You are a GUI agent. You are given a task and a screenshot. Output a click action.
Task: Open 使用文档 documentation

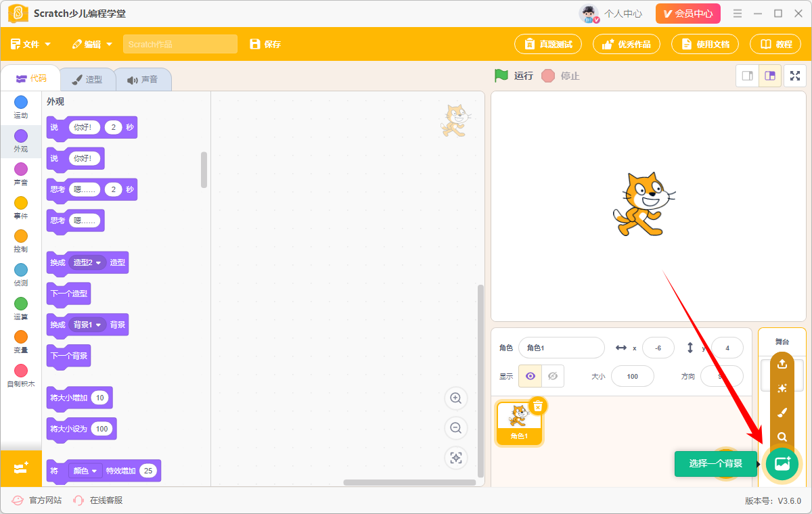coord(705,44)
